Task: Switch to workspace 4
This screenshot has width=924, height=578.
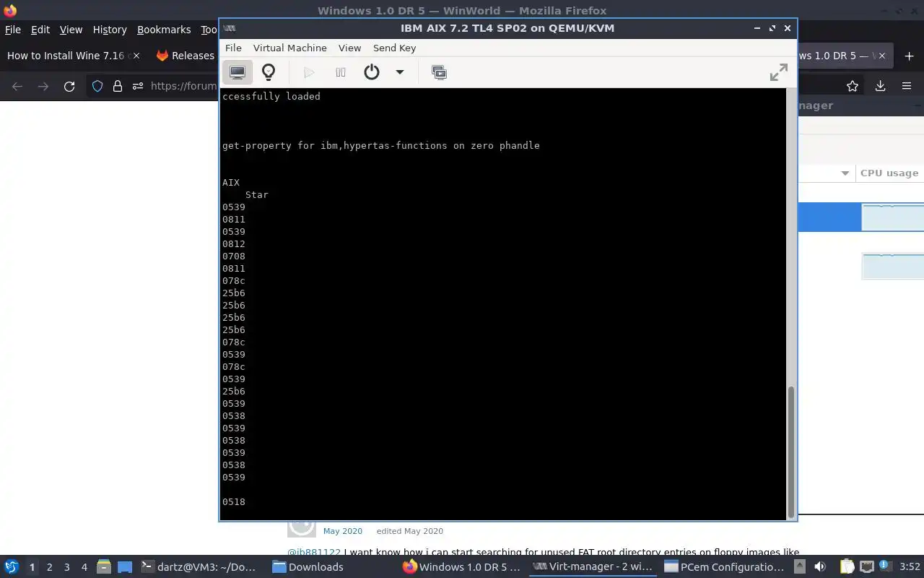Action: (x=84, y=567)
